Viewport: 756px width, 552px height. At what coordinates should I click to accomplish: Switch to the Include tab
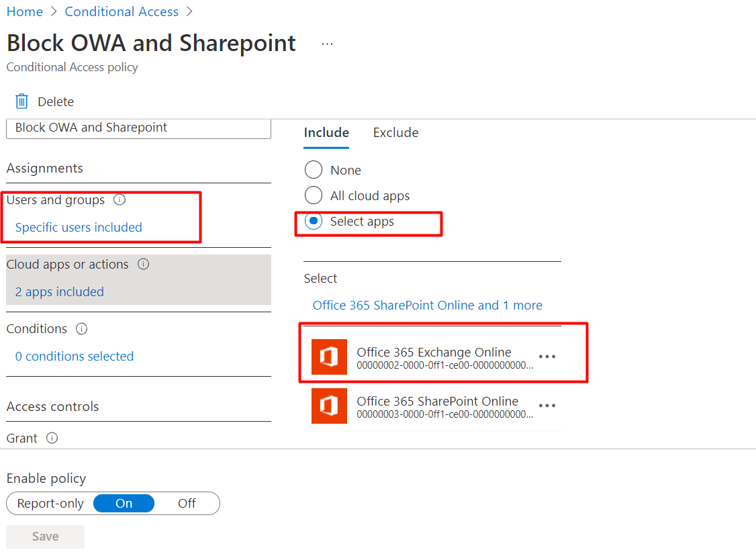pyautogui.click(x=326, y=132)
